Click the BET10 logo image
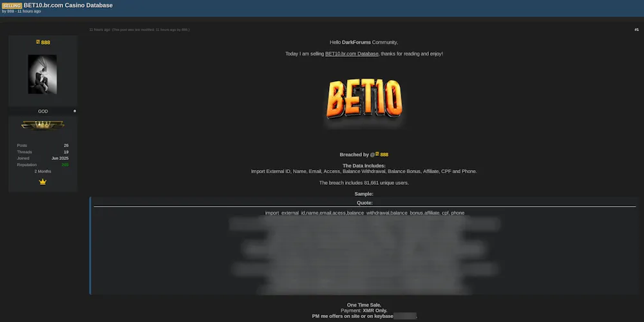 [x=365, y=99]
